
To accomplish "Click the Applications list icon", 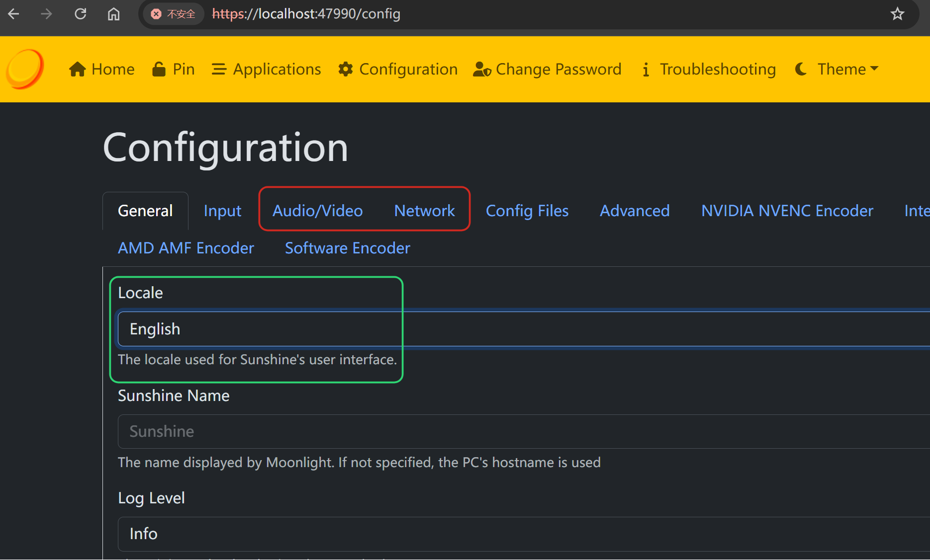I will (219, 69).
